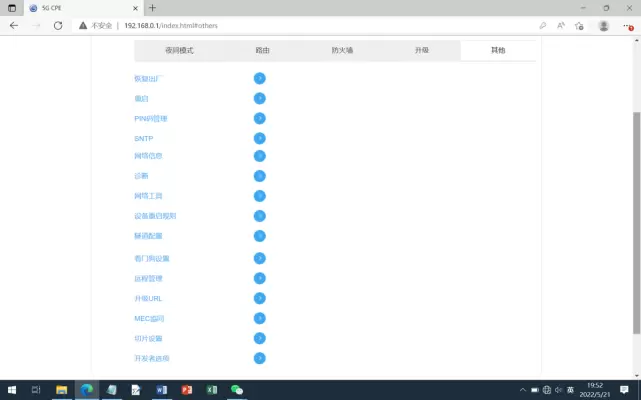The width and height of the screenshot is (641, 400).
Task: Open Excel from the taskbar
Action: tap(212, 390)
